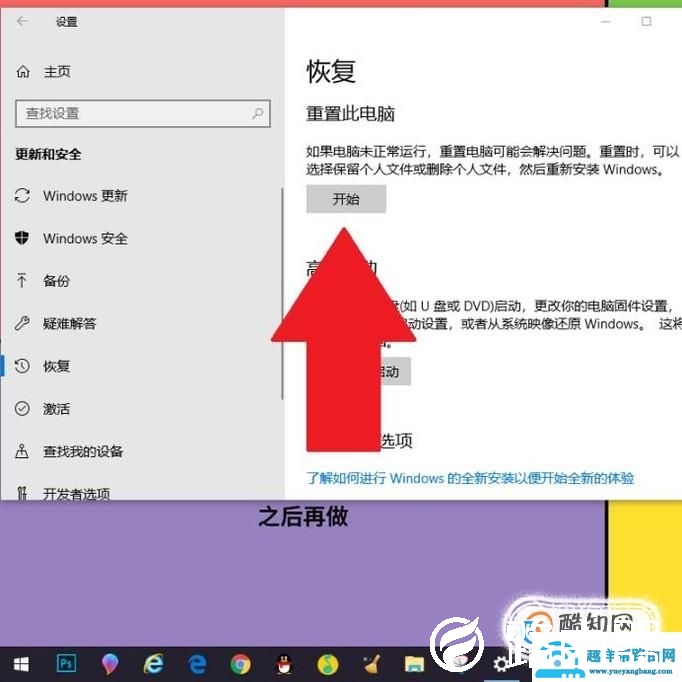This screenshot has width=682, height=682.
Task: Click the Windows 安全 shield icon
Action: click(22, 237)
